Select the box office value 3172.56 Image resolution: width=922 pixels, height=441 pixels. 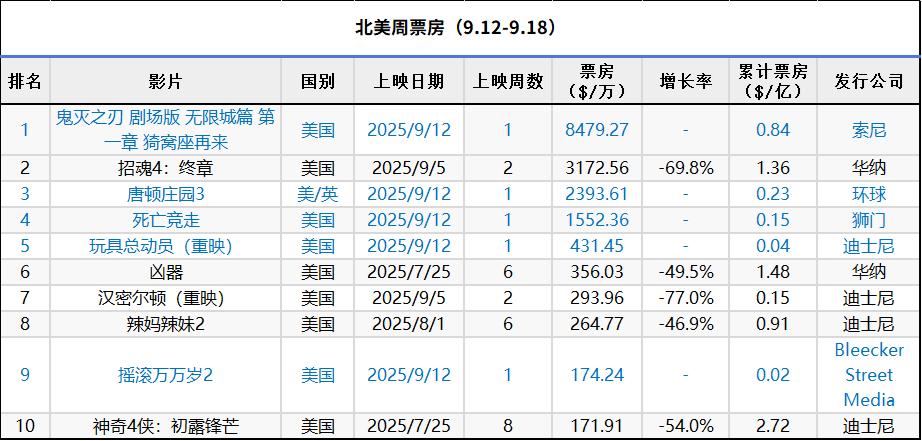[x=597, y=169]
